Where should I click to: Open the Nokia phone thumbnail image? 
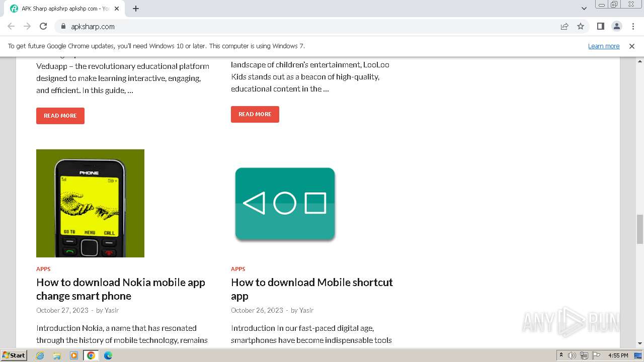(90, 203)
